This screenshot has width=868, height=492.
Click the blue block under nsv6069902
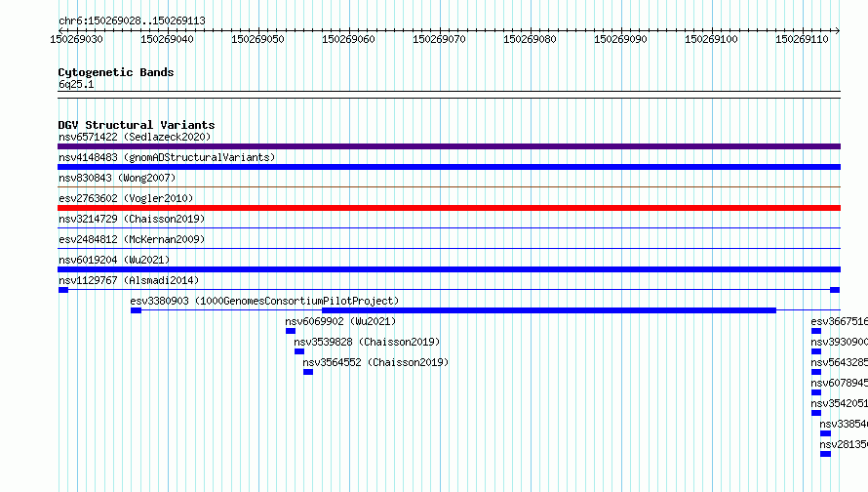291,331
